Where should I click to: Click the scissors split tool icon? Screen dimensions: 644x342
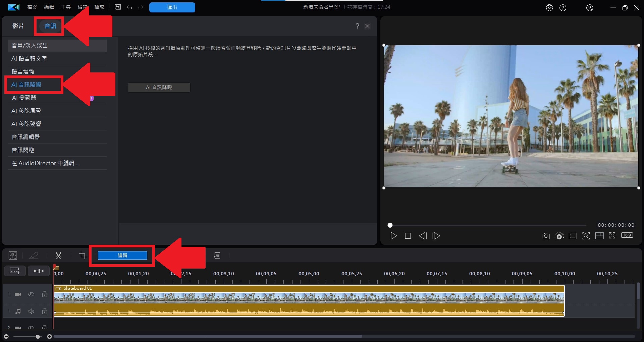click(x=58, y=255)
